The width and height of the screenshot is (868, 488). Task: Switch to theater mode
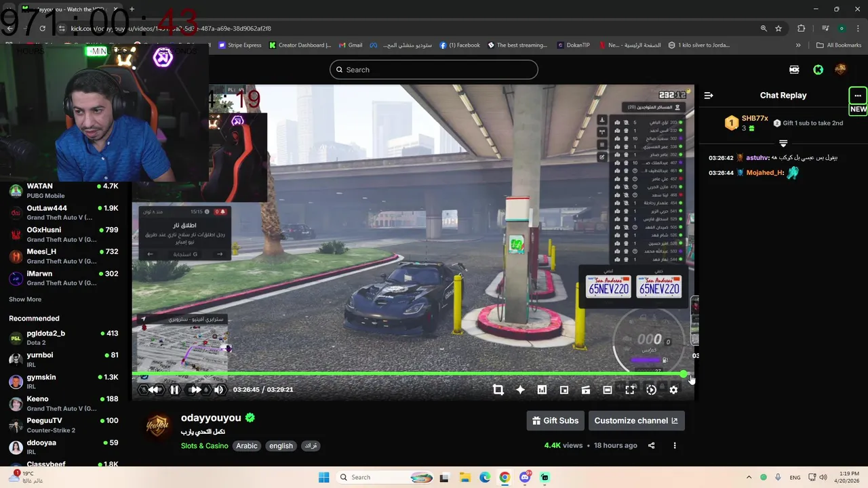[x=608, y=390]
